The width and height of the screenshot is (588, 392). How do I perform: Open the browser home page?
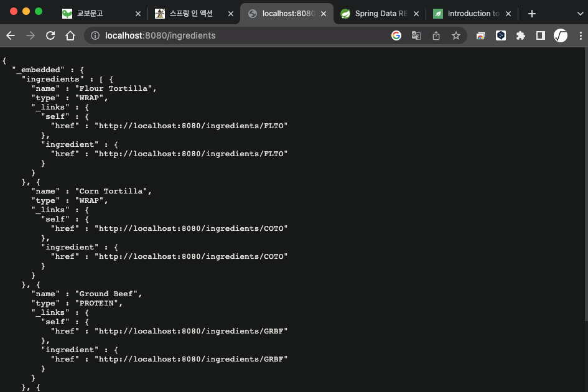point(70,35)
